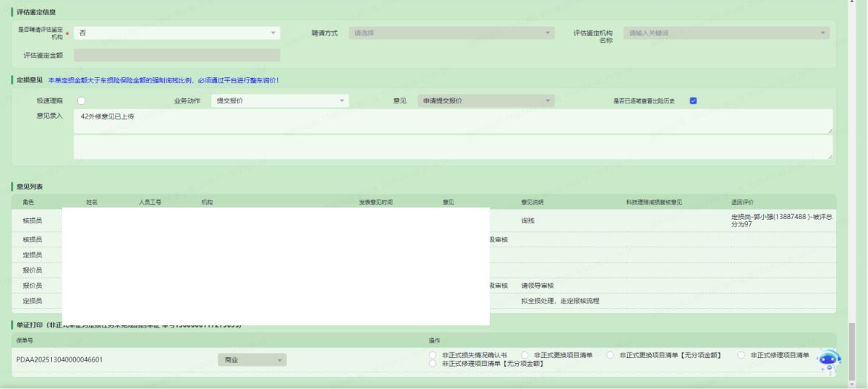
Task: Click the 评估鉴定金额 input field
Action: [176, 55]
